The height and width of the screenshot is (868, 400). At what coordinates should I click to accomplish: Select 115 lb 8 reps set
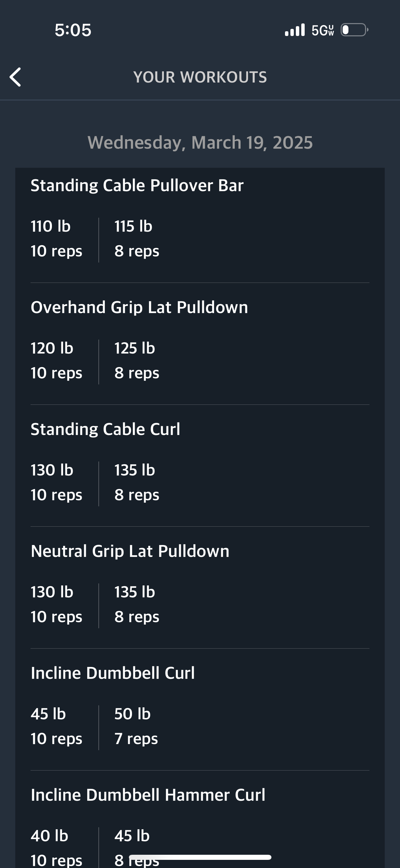point(137,239)
